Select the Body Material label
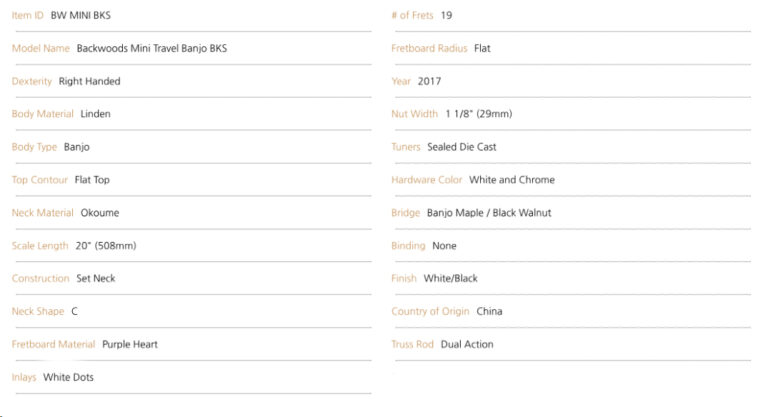Image resolution: width=768 pixels, height=417 pixels. 43,114
